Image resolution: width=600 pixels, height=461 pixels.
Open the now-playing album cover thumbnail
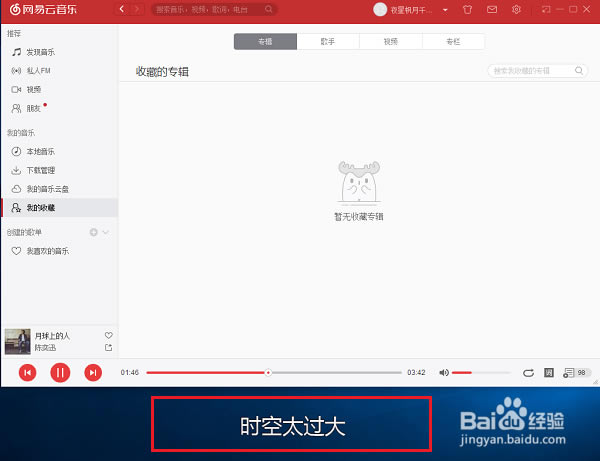[x=18, y=341]
